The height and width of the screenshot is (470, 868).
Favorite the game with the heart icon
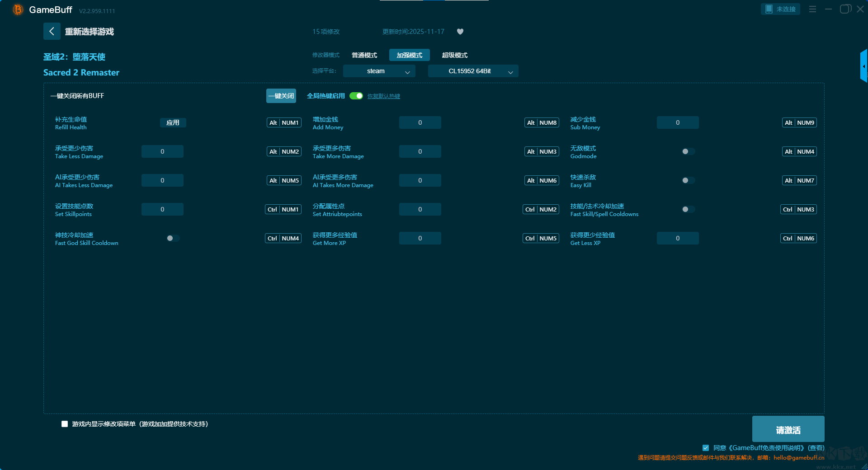[x=460, y=32]
